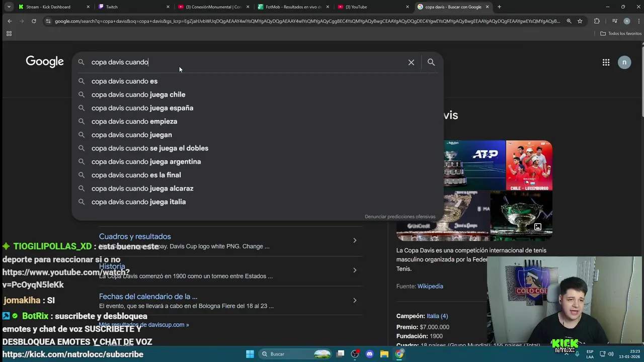Close the FotMob tab
Image resolution: width=644 pixels, height=362 pixels.
coord(328,7)
